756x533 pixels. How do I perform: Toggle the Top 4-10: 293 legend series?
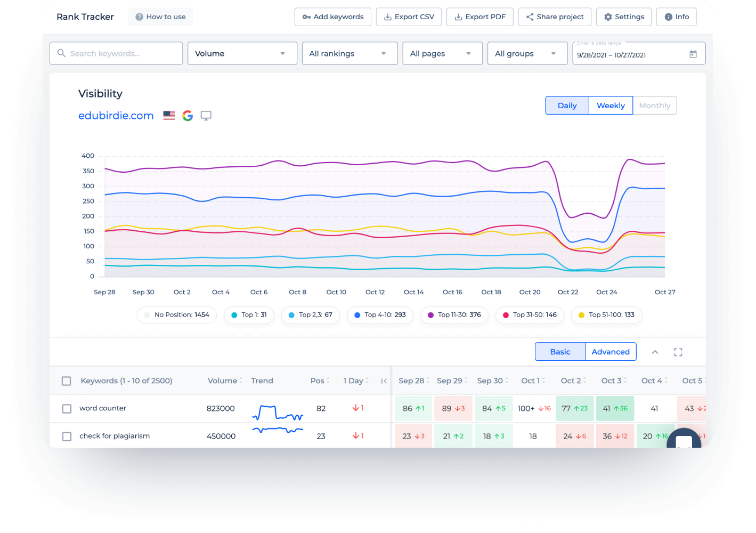click(380, 315)
